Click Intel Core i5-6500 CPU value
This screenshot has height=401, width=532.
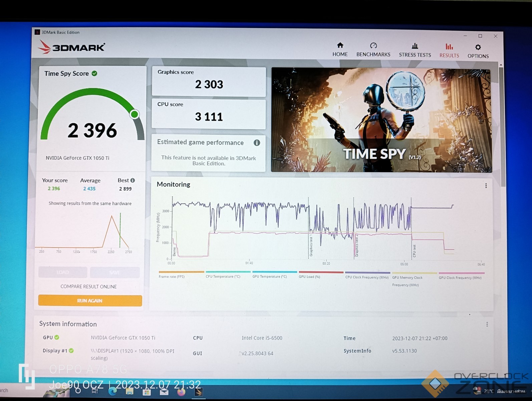(262, 338)
